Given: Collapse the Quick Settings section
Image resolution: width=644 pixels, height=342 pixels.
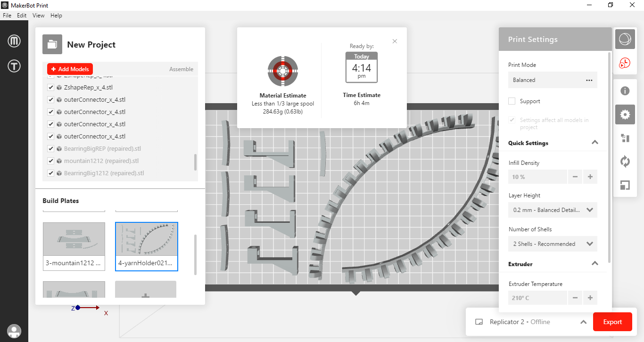Looking at the screenshot, I should (595, 143).
